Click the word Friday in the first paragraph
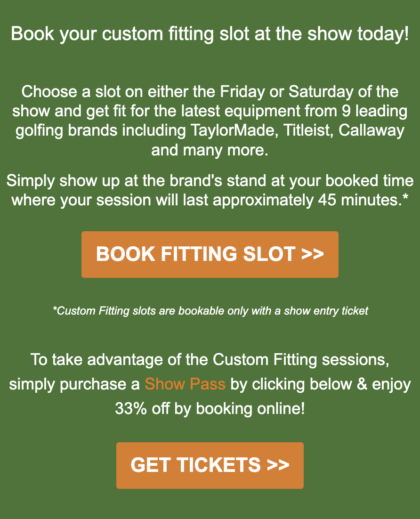Screen dimensions: 420x519 (242, 92)
